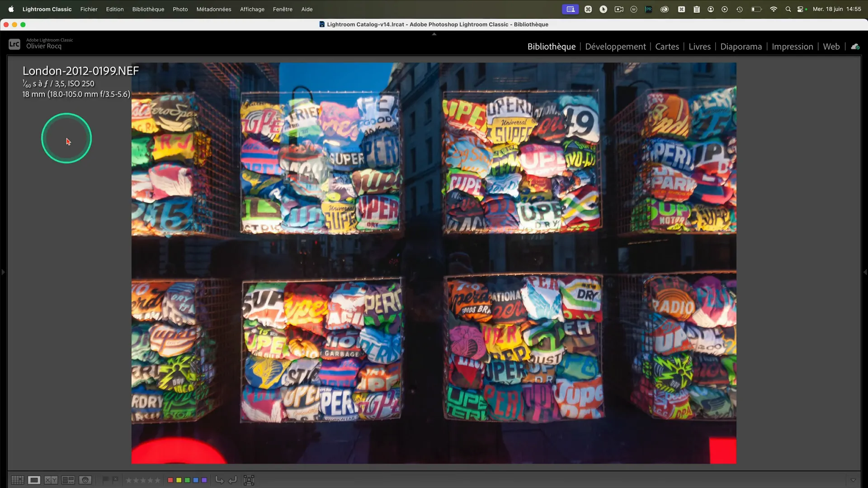
Task: Open clipboard manager menu bar icon
Action: pos(696,9)
